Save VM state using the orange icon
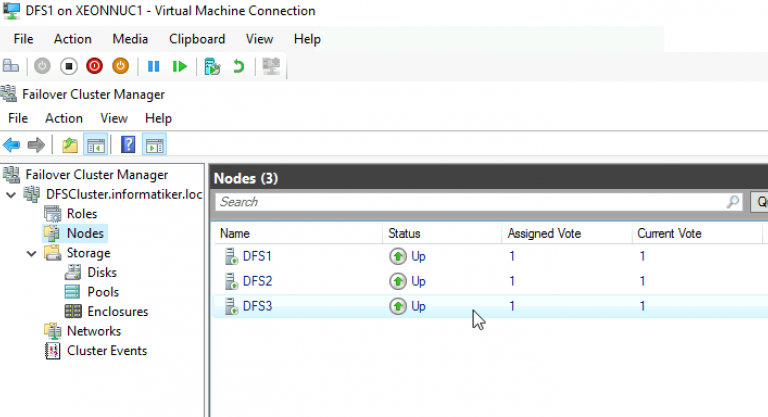The height and width of the screenshot is (417, 768). (x=120, y=66)
